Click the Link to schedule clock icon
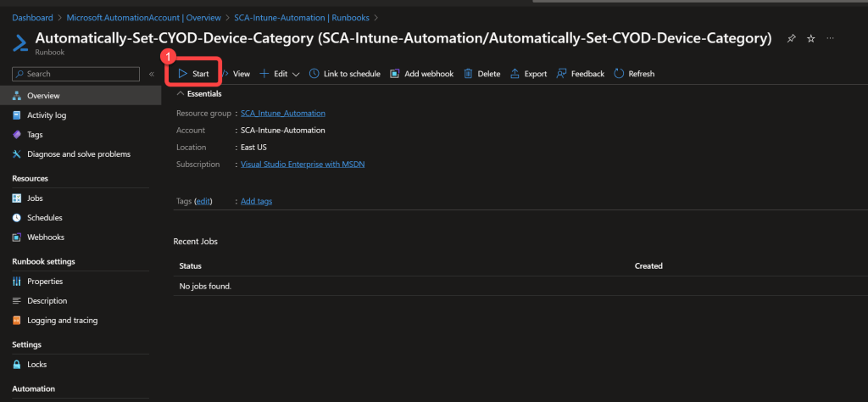Screen dimensions: 868x402 pos(314,74)
